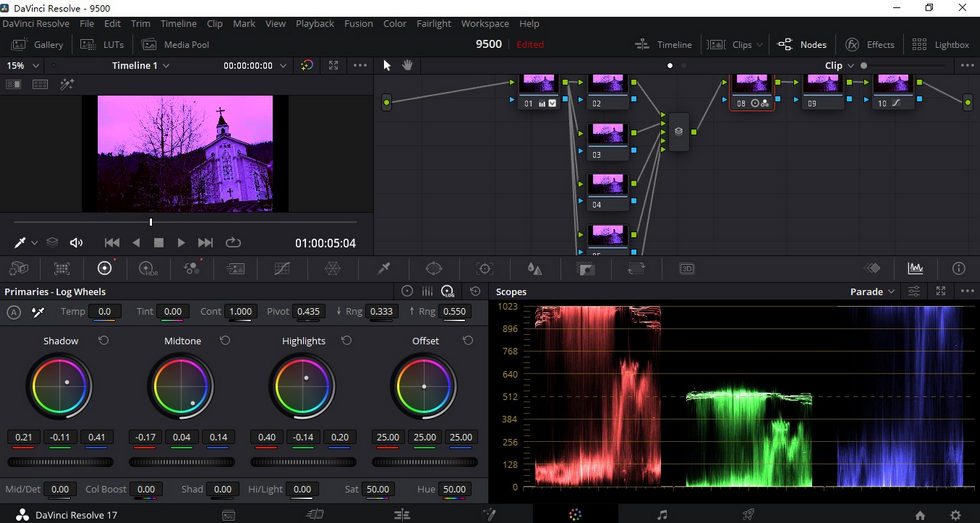Open the node editor three-dot options menu
Image resolution: width=980 pixels, height=523 pixels.
point(967,65)
